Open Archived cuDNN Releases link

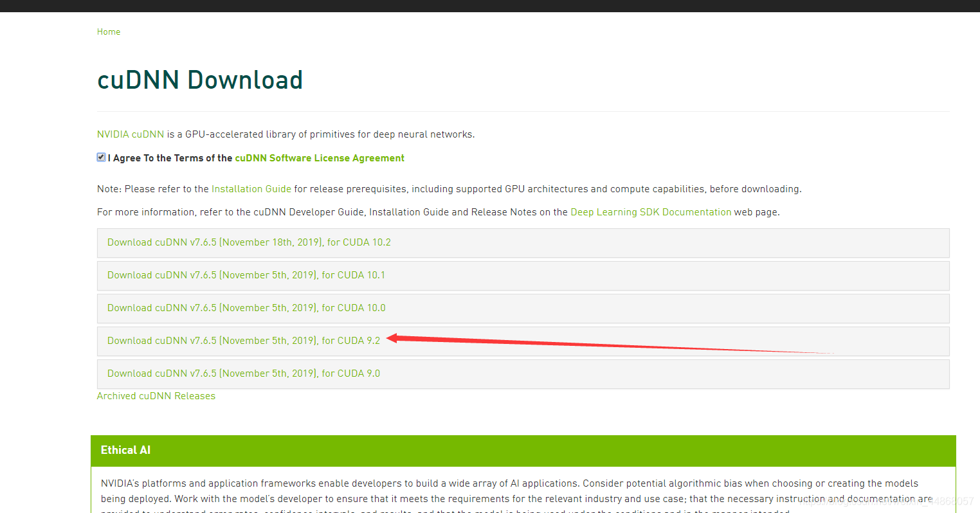coord(156,396)
